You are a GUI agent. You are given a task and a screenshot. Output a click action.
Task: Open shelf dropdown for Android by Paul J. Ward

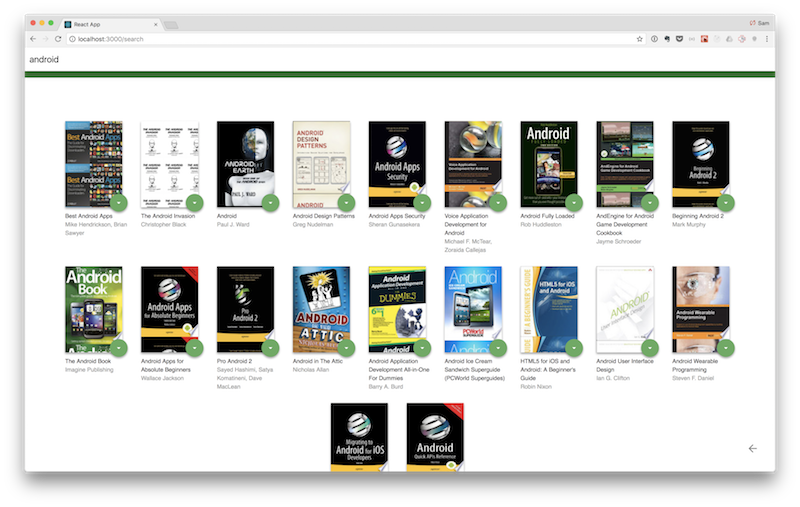[270, 203]
